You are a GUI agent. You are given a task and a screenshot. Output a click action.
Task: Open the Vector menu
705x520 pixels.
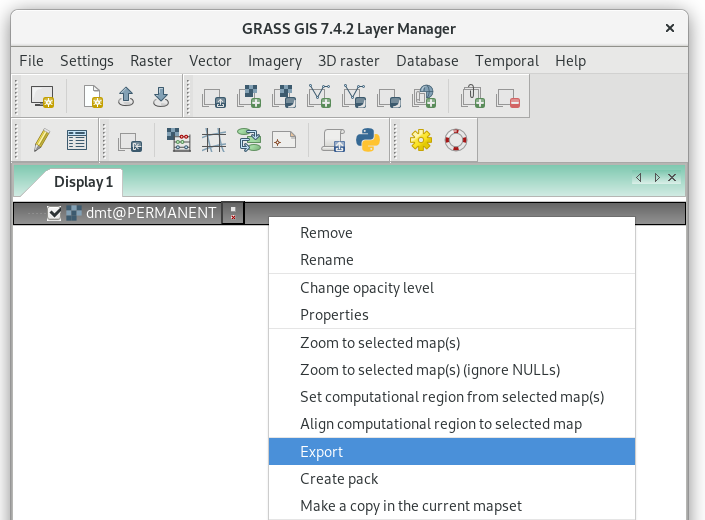tap(210, 61)
